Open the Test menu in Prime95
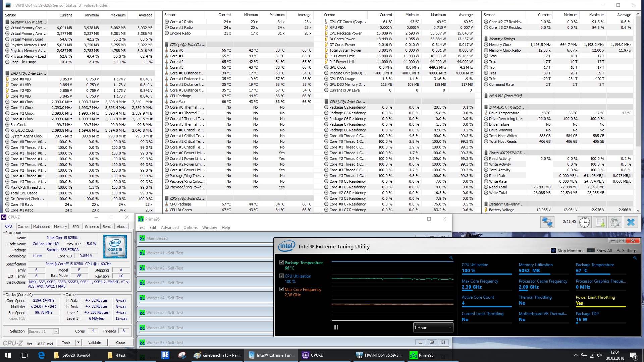Image resolution: width=644 pixels, height=362 pixels. [x=141, y=227]
